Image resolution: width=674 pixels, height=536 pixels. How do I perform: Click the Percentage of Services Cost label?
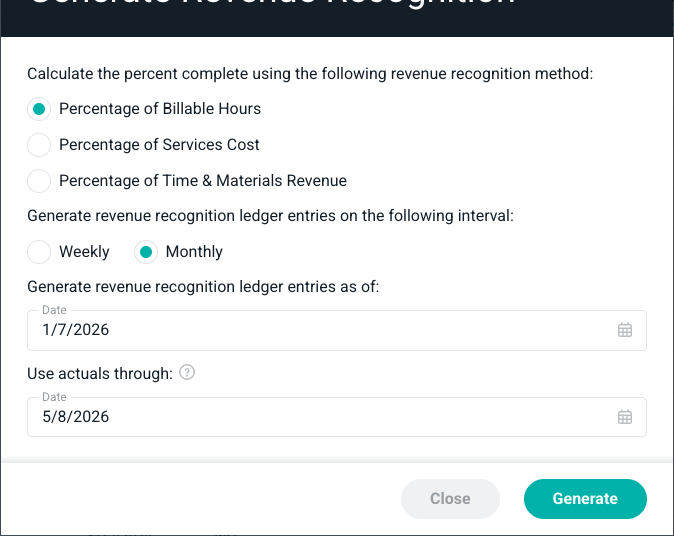(159, 145)
